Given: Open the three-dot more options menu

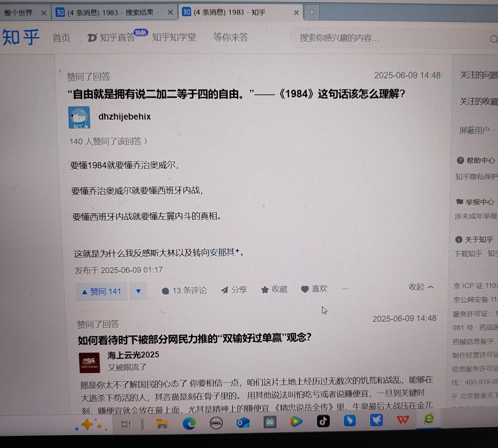Looking at the screenshot, I should tap(345, 289).
